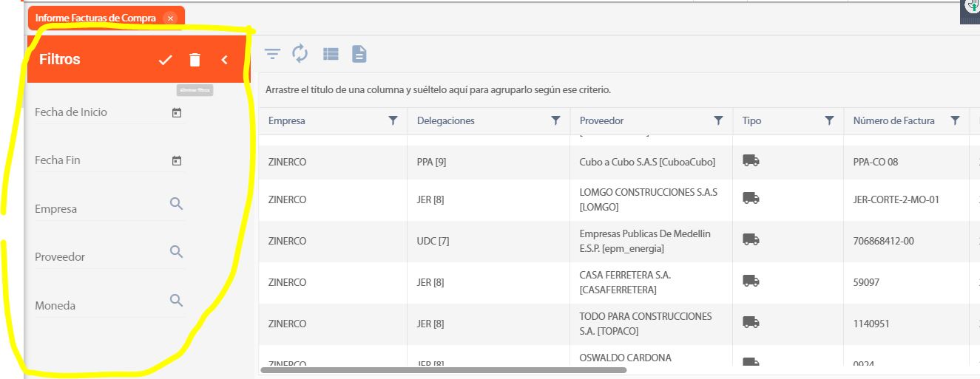Open the Delegaciones column filter funnel

point(555,120)
